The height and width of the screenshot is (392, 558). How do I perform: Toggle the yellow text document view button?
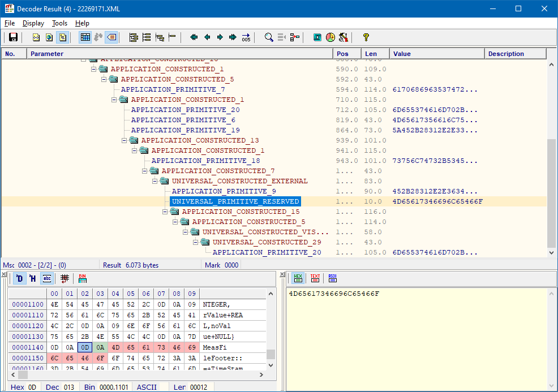coord(63,37)
